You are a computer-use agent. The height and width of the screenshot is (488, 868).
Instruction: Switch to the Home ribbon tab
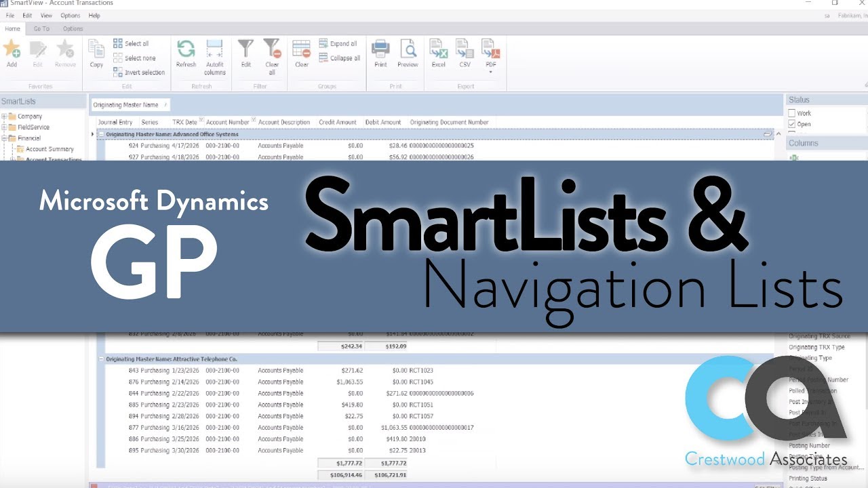tap(12, 28)
